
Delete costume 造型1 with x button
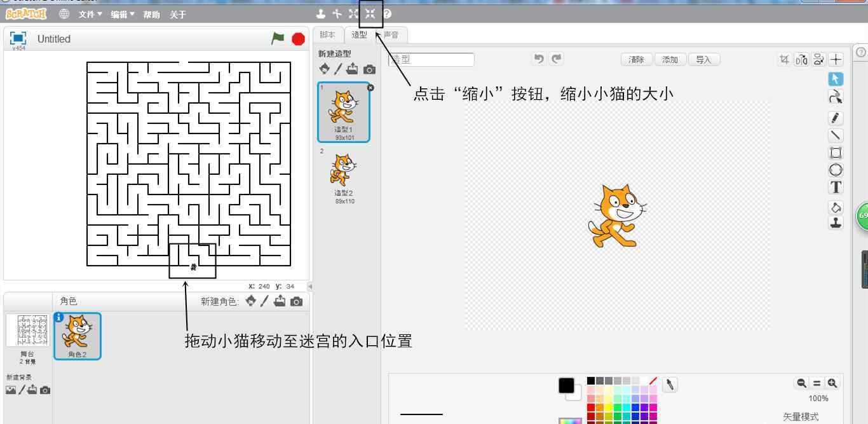pyautogui.click(x=371, y=88)
